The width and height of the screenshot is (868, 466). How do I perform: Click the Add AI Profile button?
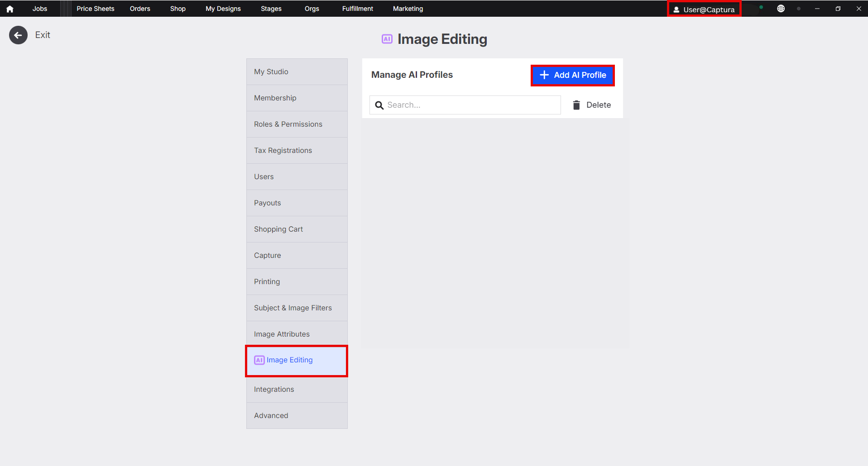572,75
